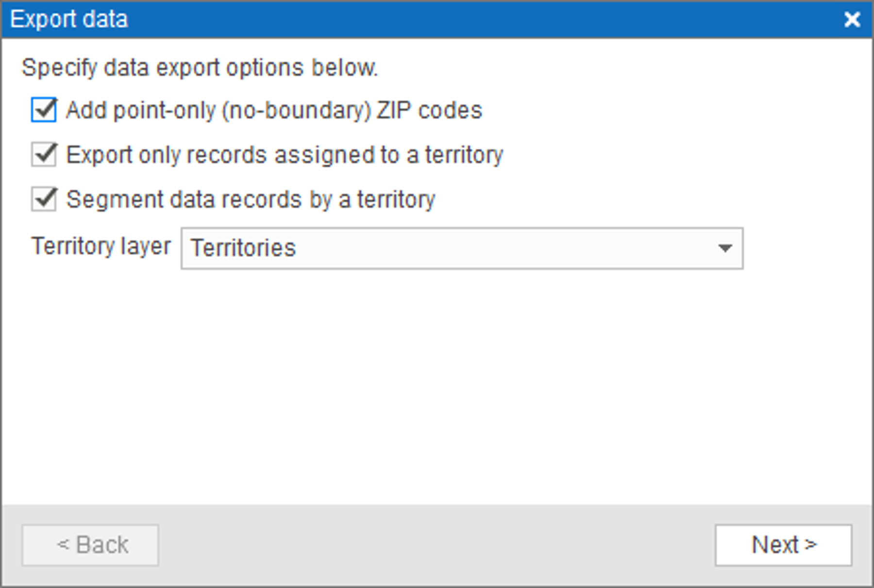Screen dimensions: 874x588
Task: Click the 'Territory layer' field label
Action: 101,246
